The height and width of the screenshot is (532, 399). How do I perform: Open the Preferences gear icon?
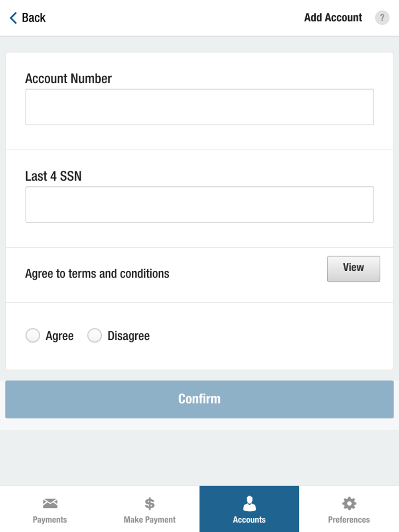pyautogui.click(x=349, y=503)
